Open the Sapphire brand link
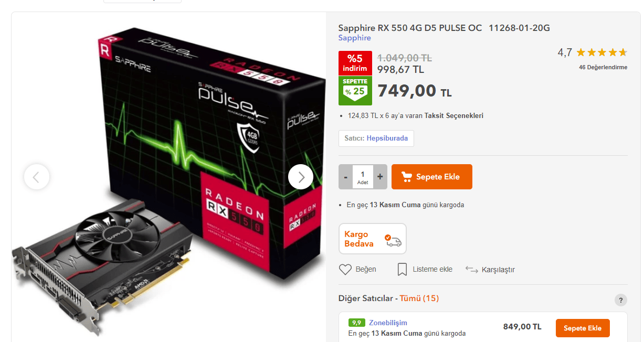Screen dimensions: 644x342 click(354, 38)
